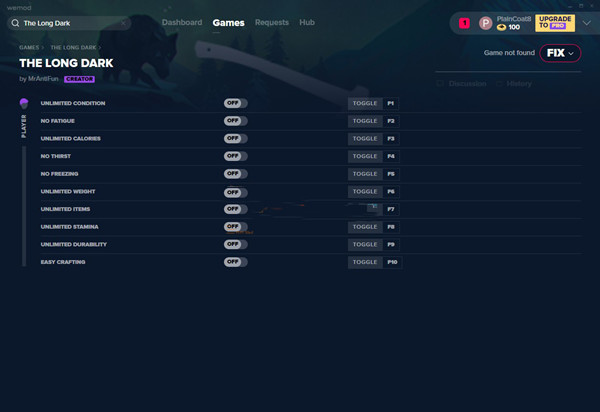Click TOGGLE button for Unlimited Calories
Image resolution: width=600 pixels, height=412 pixels.
(365, 138)
